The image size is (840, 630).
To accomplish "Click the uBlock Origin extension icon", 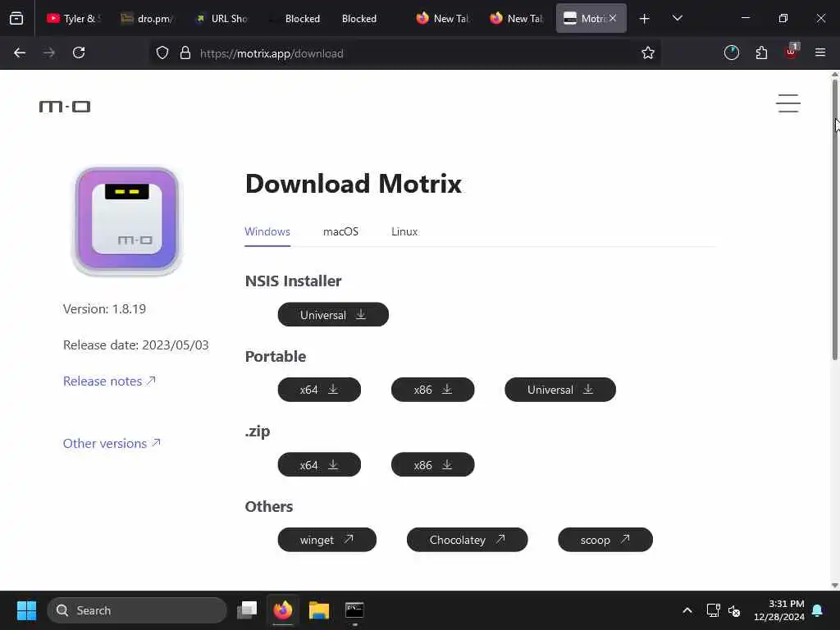I will (792, 52).
